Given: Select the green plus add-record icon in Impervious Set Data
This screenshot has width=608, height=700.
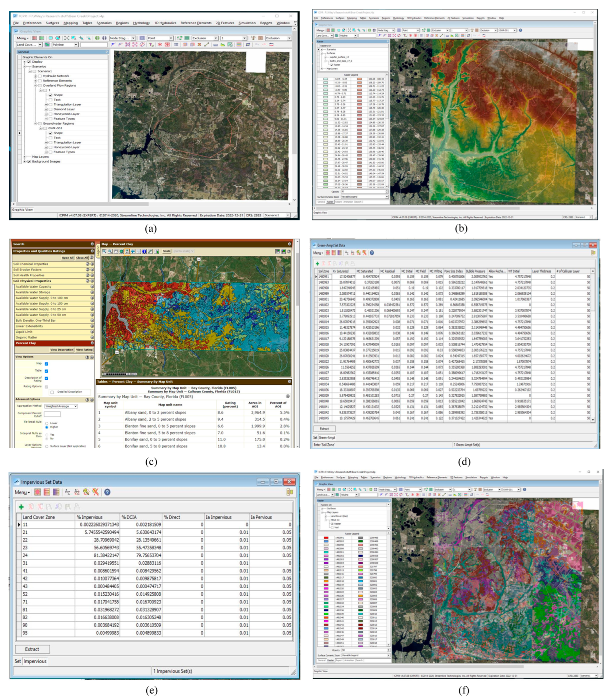Looking at the screenshot, I should pyautogui.click(x=21, y=507).
